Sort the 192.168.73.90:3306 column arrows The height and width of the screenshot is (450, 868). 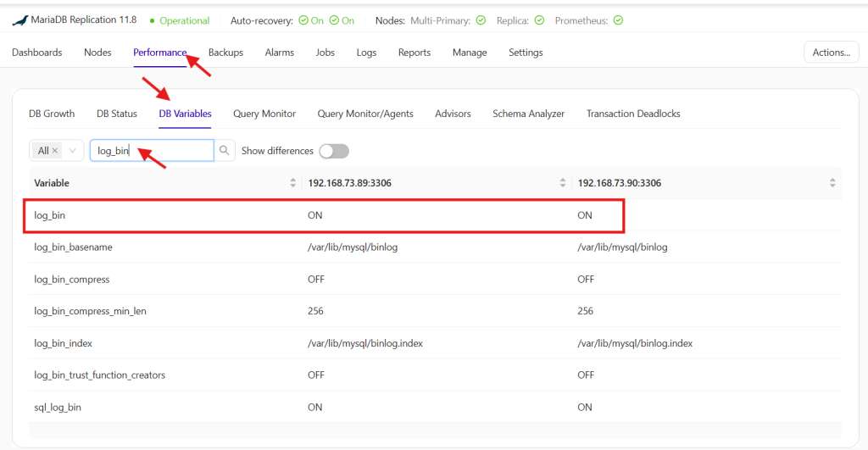click(x=832, y=183)
